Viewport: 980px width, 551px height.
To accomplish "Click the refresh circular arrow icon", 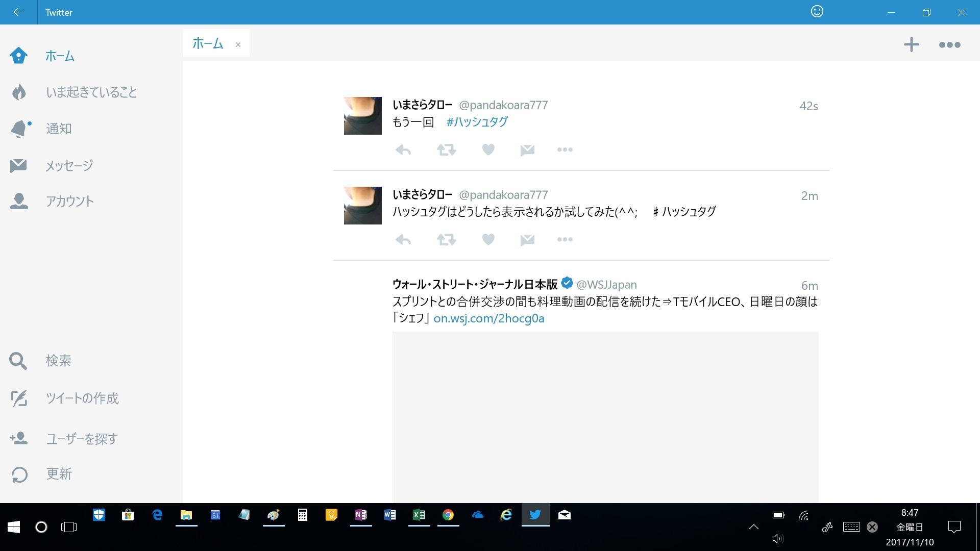I will click(x=19, y=474).
